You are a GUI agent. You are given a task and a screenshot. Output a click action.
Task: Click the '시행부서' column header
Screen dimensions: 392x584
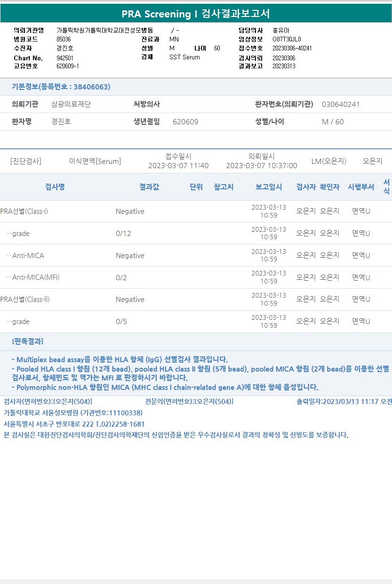361,187
